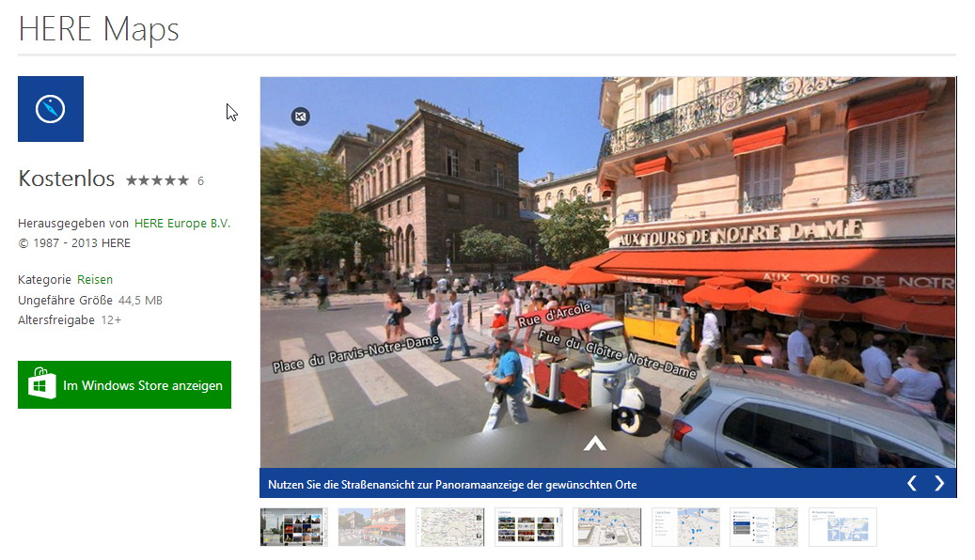Select the street panorama thumbnail
The height and width of the screenshot is (560, 975).
tap(371, 527)
